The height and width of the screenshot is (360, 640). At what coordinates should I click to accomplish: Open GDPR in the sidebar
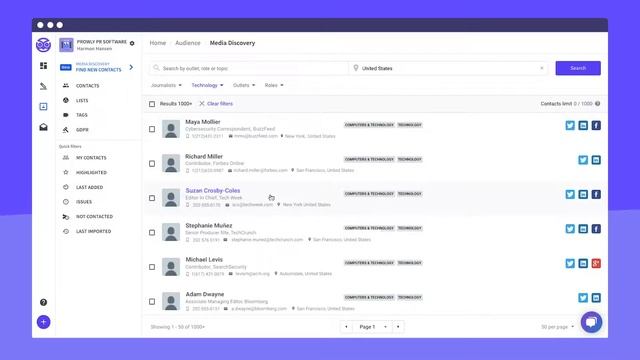pyautogui.click(x=82, y=130)
